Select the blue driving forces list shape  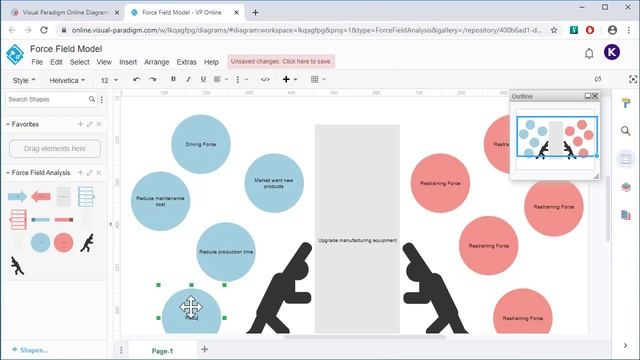pos(86,197)
